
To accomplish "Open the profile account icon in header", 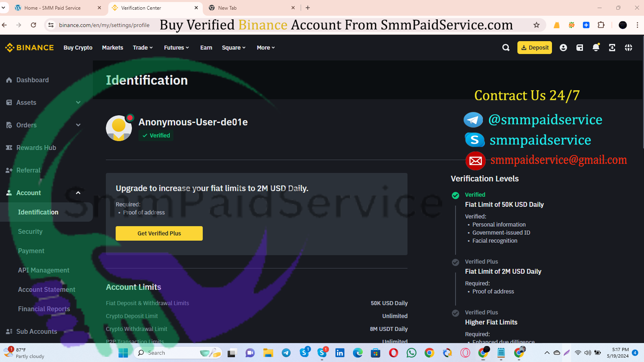I will coord(563,48).
